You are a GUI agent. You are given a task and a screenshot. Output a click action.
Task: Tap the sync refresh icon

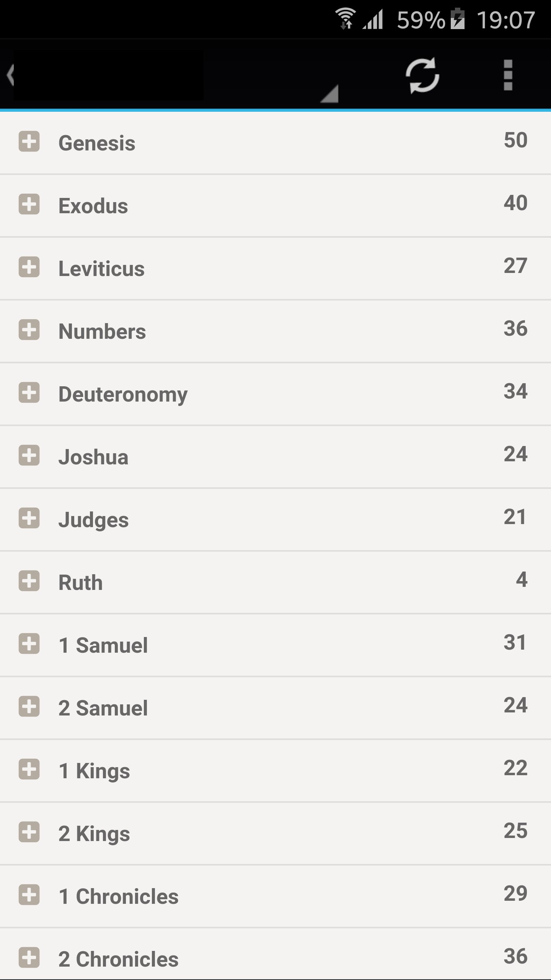422,75
